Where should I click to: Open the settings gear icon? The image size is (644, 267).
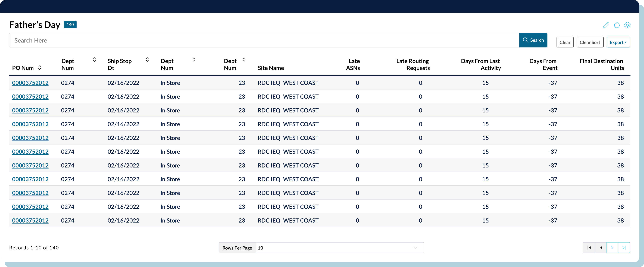pos(627,25)
